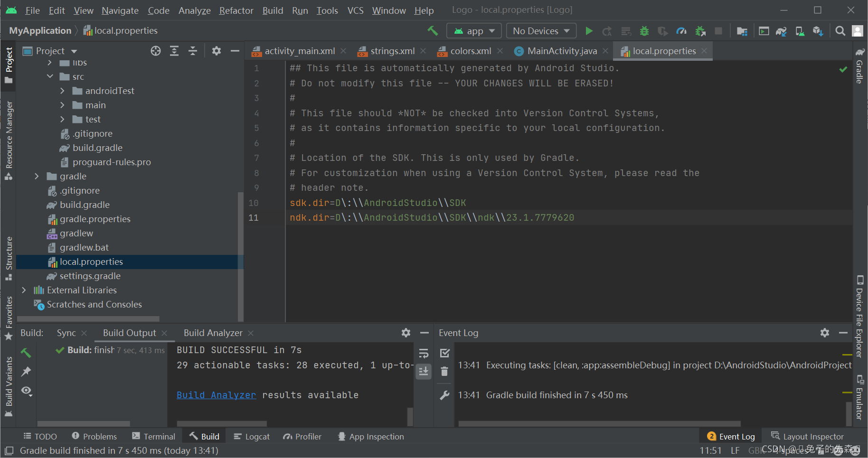868x458 pixels.
Task: Click Sync Project with Gradle Files elephant icon
Action: (x=782, y=31)
